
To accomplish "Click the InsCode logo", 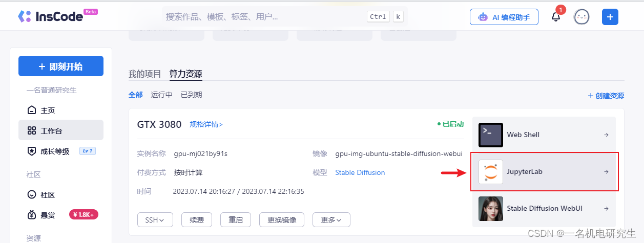I will tap(50, 16).
